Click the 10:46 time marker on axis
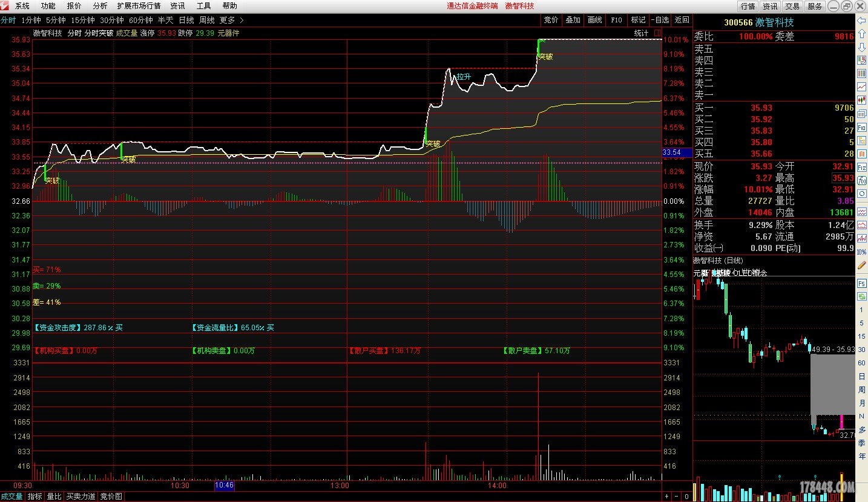This screenshot has height=502, width=868. [x=224, y=485]
